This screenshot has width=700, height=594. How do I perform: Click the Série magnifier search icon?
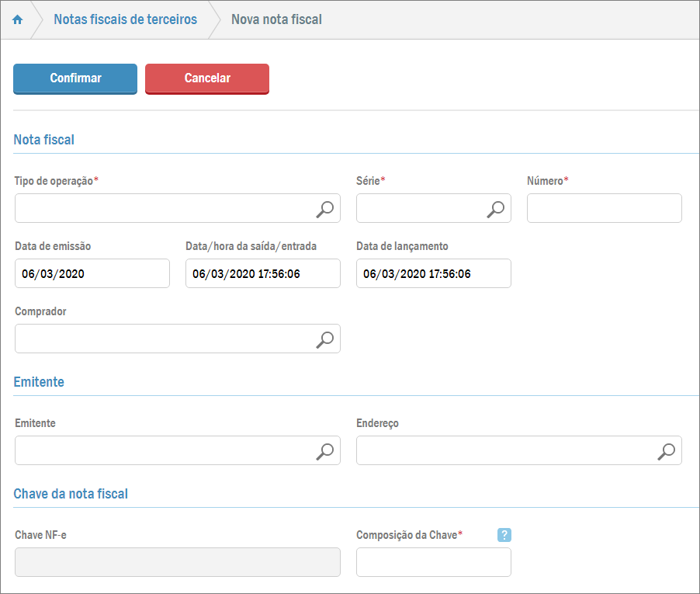click(x=496, y=208)
